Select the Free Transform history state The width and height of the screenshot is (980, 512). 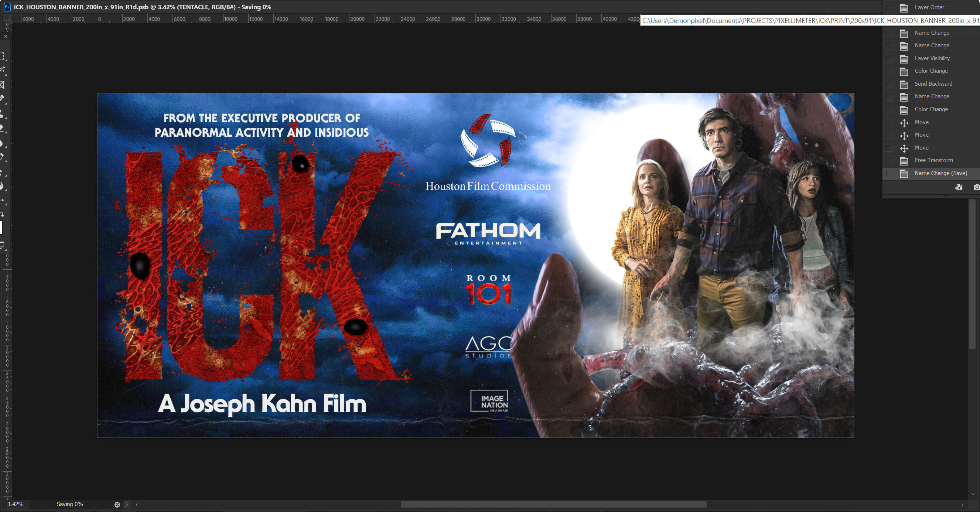pyautogui.click(x=931, y=160)
